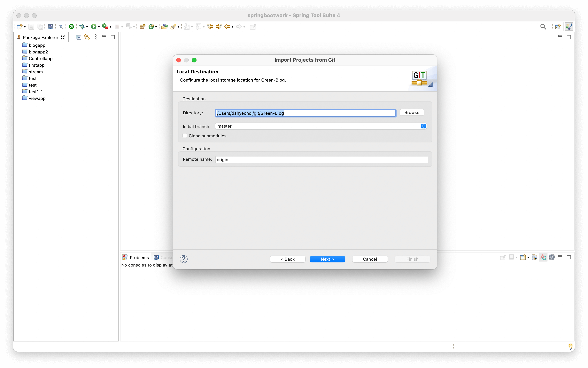The width and height of the screenshot is (588, 368).
Task: Open the Package Explorer View Menu (three dots)
Action: [96, 37]
